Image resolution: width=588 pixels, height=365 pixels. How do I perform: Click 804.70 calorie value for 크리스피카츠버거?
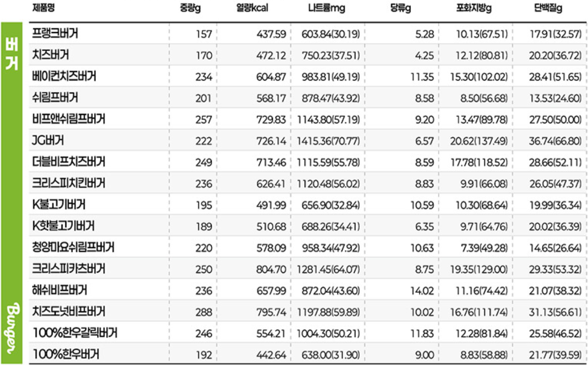pyautogui.click(x=271, y=269)
